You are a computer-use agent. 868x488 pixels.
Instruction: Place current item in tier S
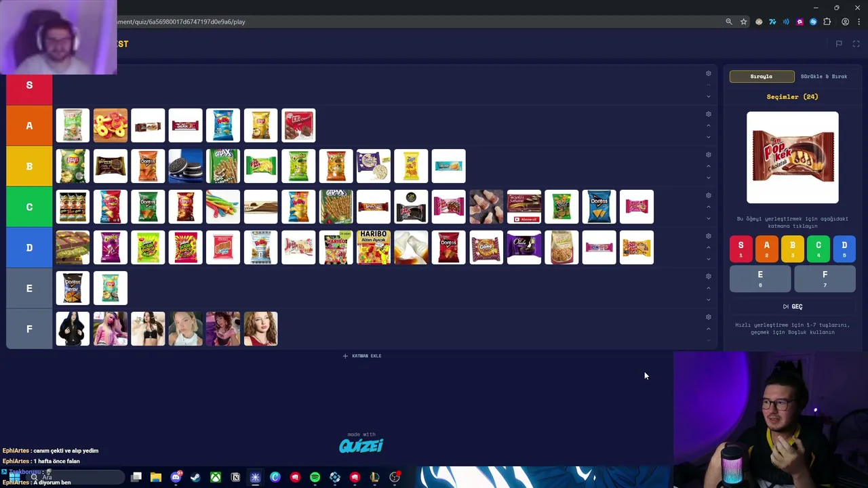[x=741, y=249]
